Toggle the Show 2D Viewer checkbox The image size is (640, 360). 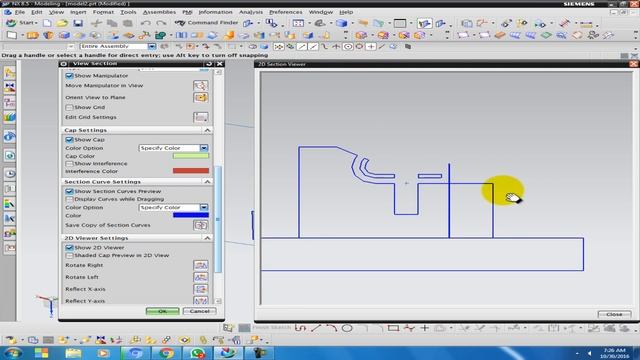tap(69, 248)
